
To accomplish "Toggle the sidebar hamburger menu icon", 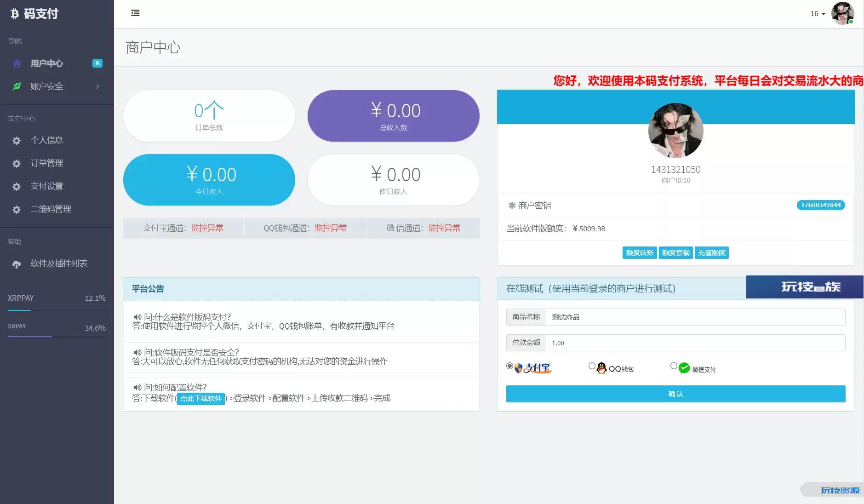I will point(135,13).
